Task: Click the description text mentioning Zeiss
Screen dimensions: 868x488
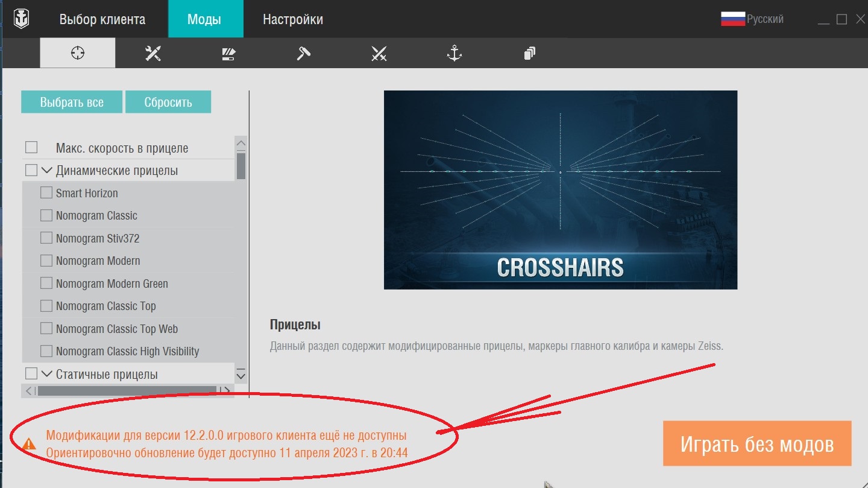Action: 496,346
